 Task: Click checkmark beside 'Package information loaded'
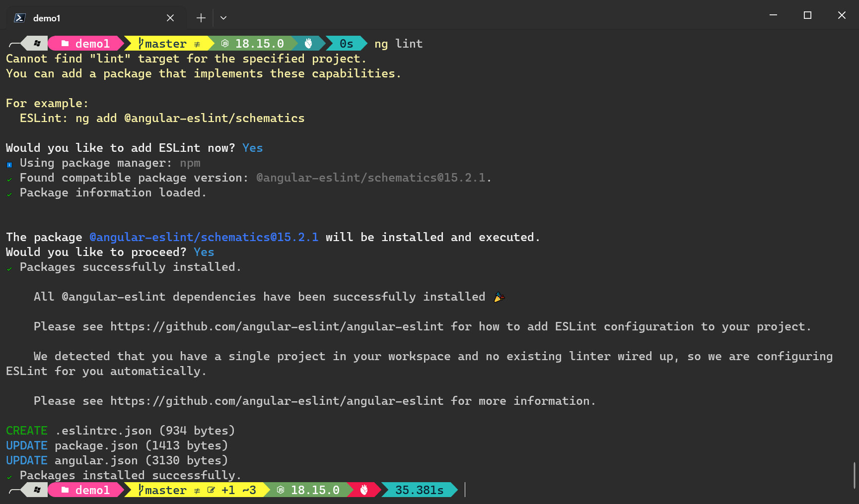[9, 194]
